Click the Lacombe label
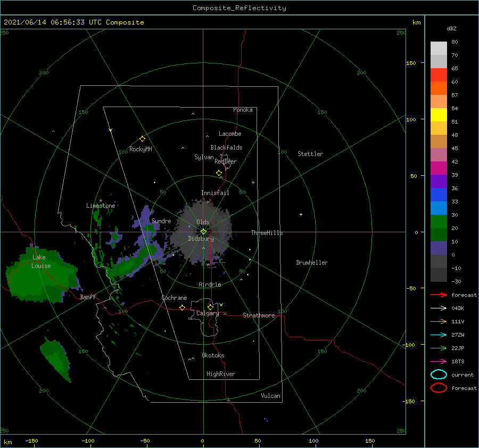The image size is (479, 448). pyautogui.click(x=230, y=134)
